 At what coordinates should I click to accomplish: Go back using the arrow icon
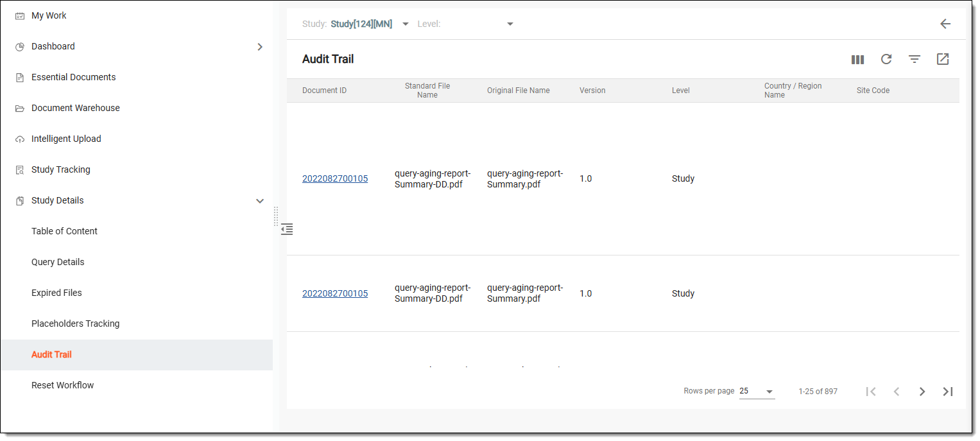point(945,24)
